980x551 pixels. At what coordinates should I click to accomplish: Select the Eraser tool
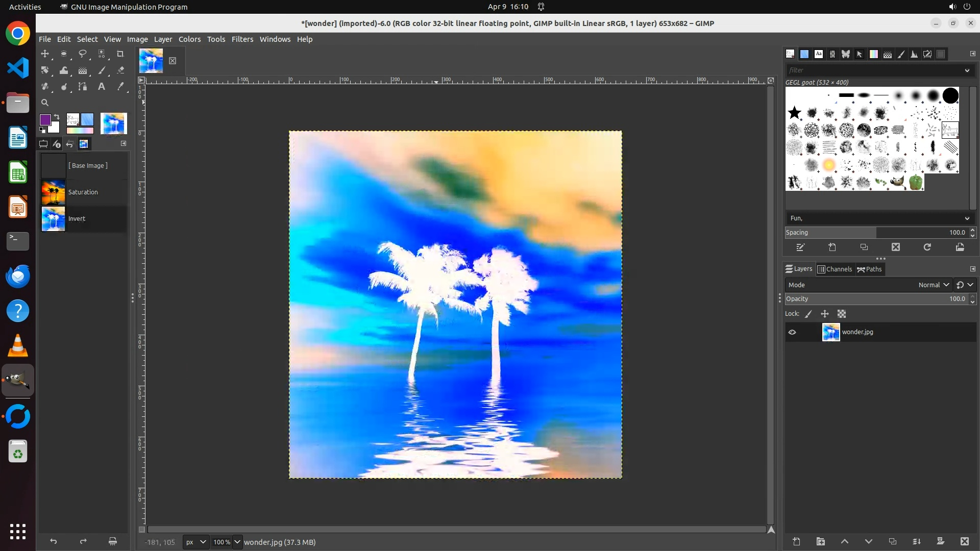(120, 70)
